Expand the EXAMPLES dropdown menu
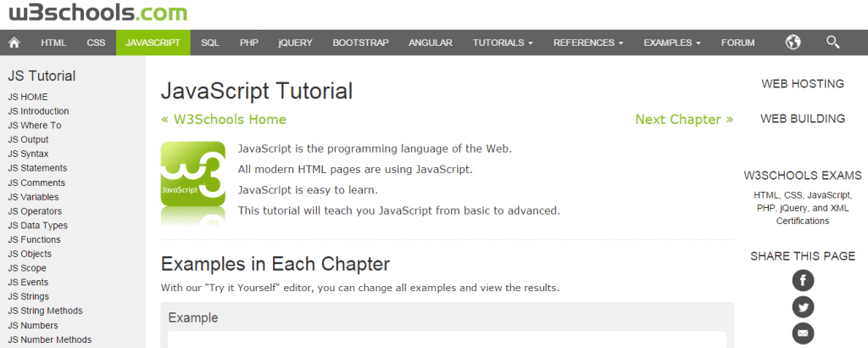 [672, 42]
